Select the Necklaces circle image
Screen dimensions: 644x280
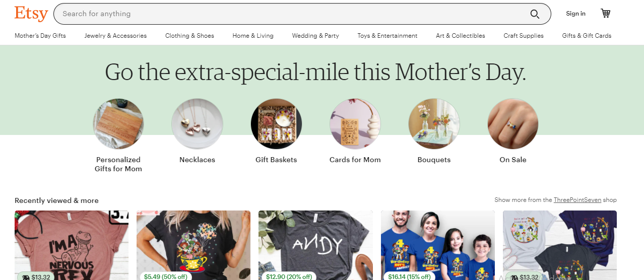(x=197, y=124)
